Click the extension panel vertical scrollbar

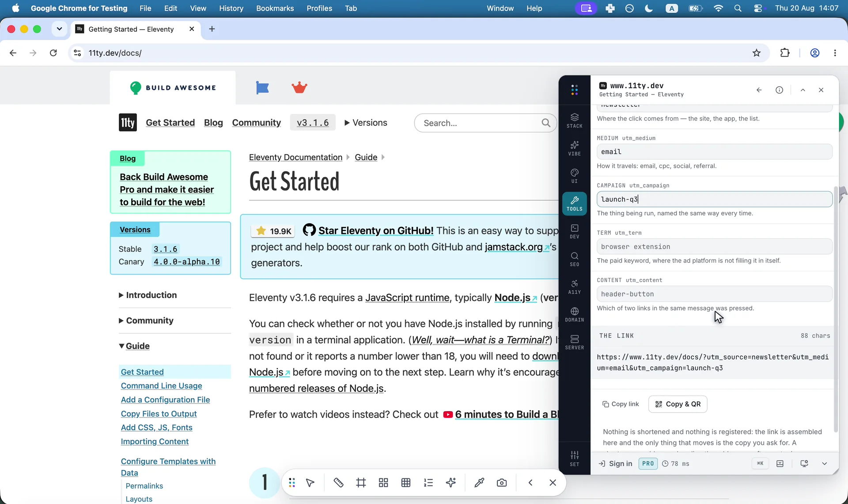pos(835,309)
